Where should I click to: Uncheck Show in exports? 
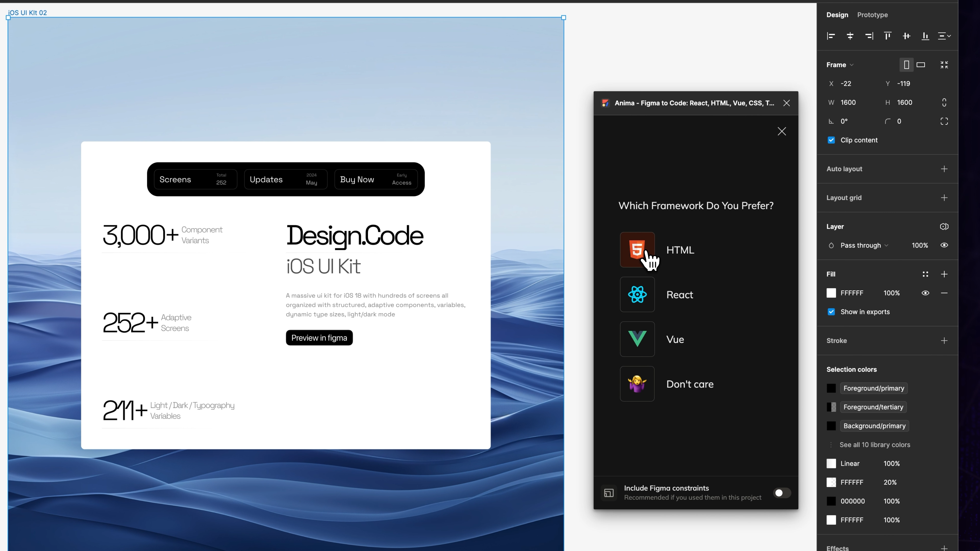[832, 311]
